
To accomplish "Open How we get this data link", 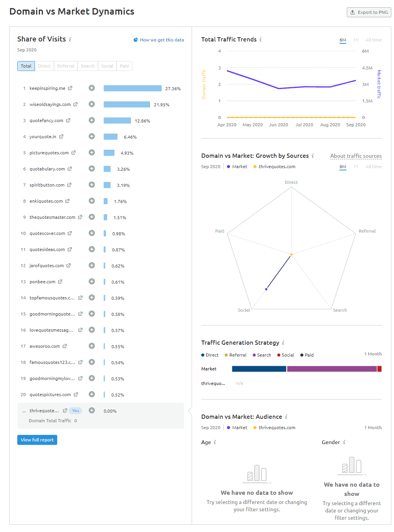I will (x=159, y=40).
